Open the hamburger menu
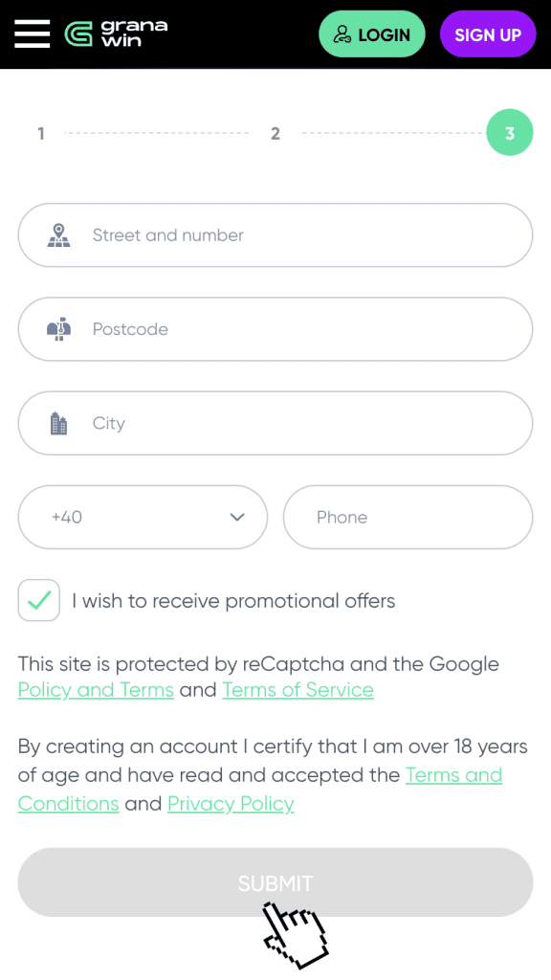The width and height of the screenshot is (551, 980). [x=32, y=33]
